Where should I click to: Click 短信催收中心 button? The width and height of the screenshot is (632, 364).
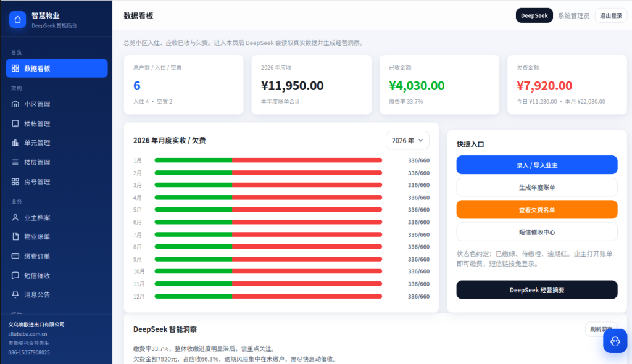[537, 232]
